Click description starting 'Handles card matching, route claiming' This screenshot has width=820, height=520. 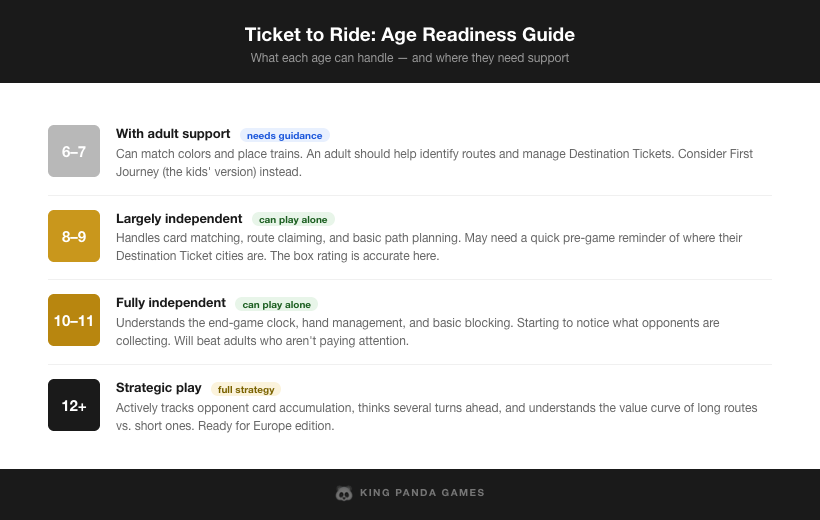[429, 247]
